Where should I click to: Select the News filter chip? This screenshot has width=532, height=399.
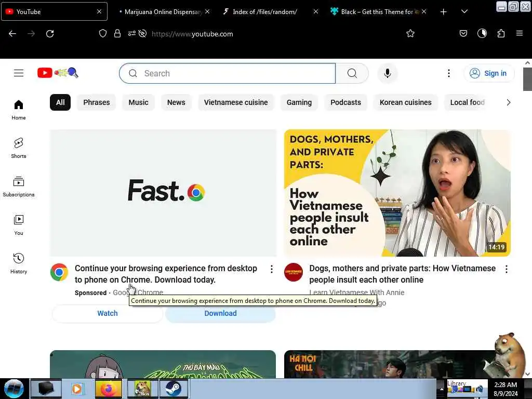click(x=176, y=102)
